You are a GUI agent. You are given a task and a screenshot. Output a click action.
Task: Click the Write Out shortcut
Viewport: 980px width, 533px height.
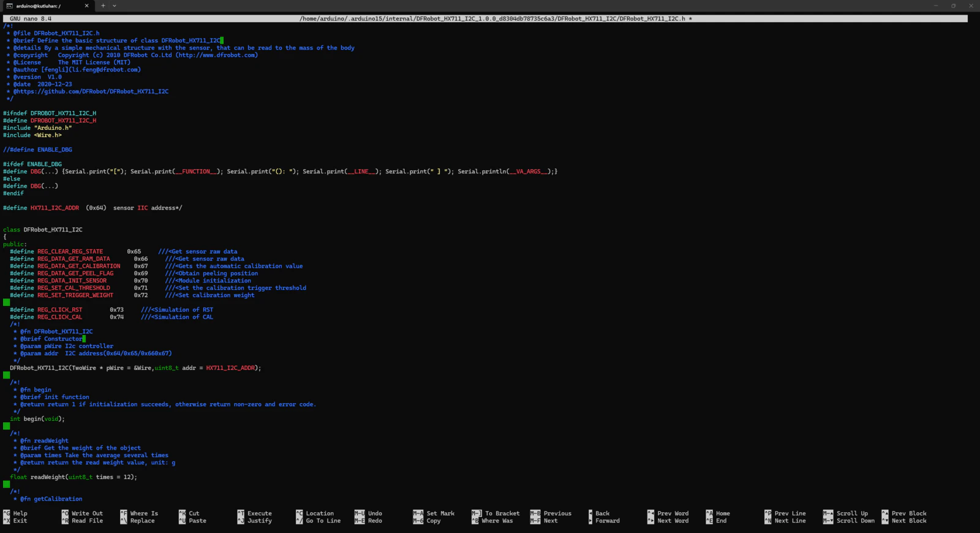[x=87, y=513]
